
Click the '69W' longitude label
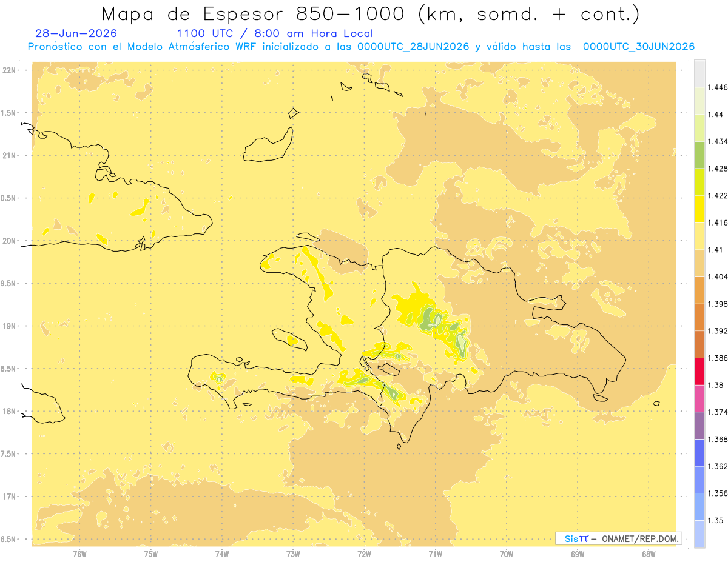click(x=578, y=554)
